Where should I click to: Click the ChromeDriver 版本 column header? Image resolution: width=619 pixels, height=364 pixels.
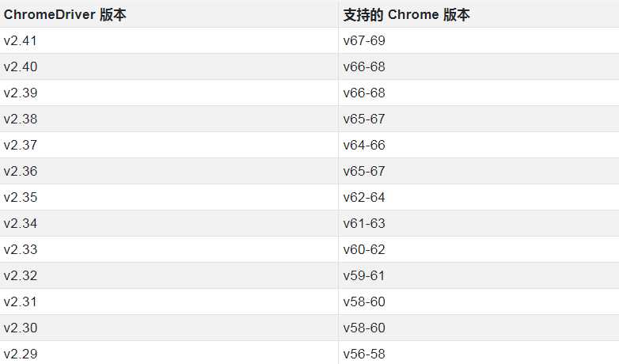169,14
